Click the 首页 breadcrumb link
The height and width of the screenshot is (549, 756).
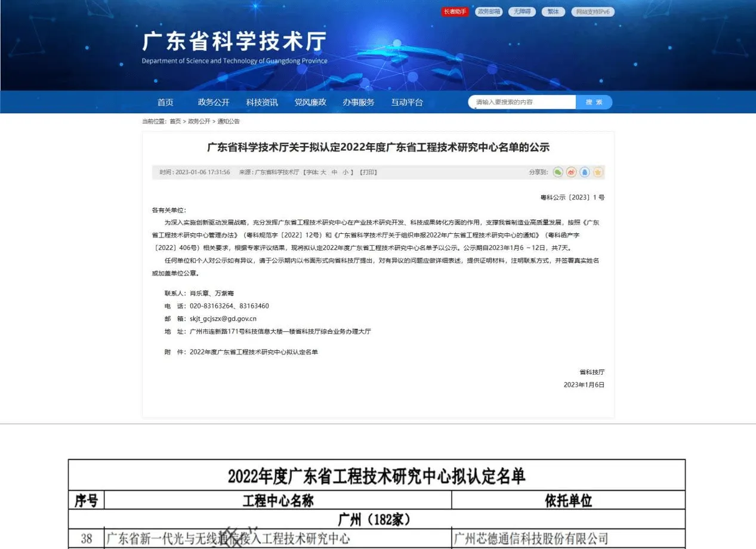pyautogui.click(x=175, y=122)
